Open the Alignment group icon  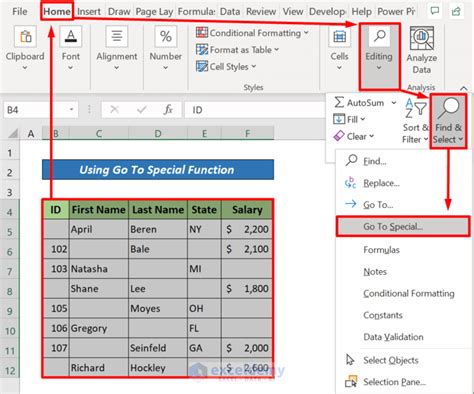[x=117, y=36]
